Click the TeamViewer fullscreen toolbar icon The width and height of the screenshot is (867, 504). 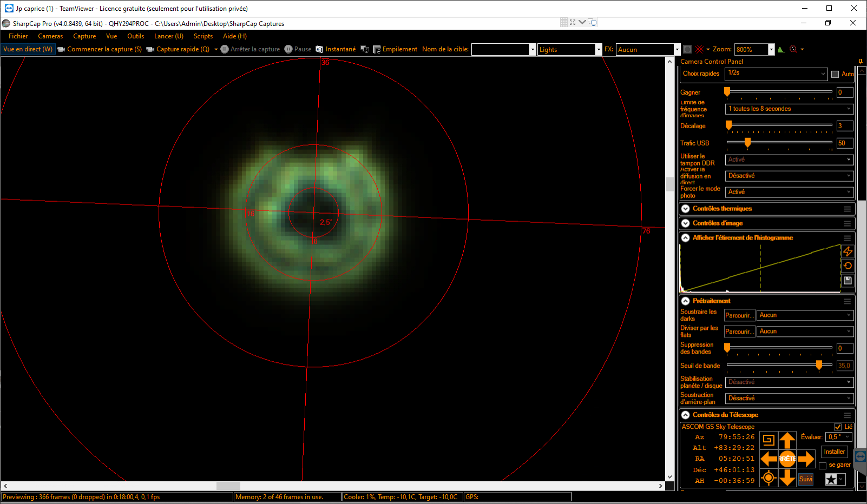click(573, 22)
